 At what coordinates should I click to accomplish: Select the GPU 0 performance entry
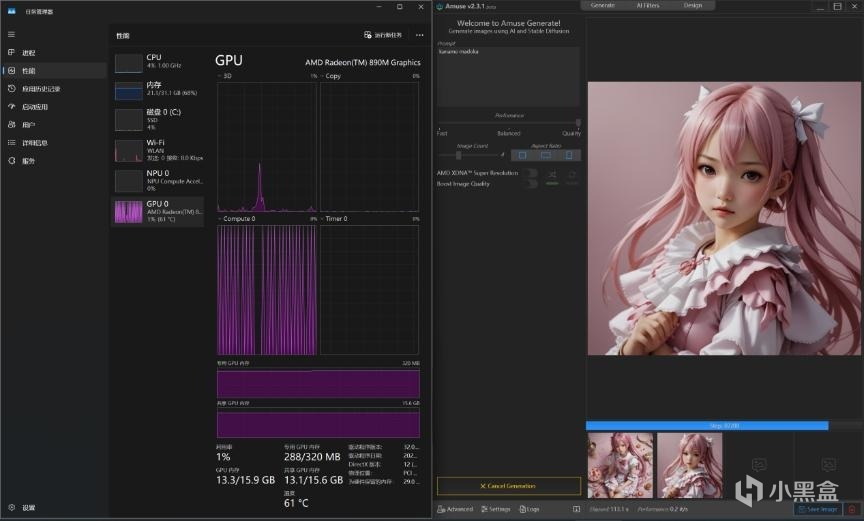[158, 211]
